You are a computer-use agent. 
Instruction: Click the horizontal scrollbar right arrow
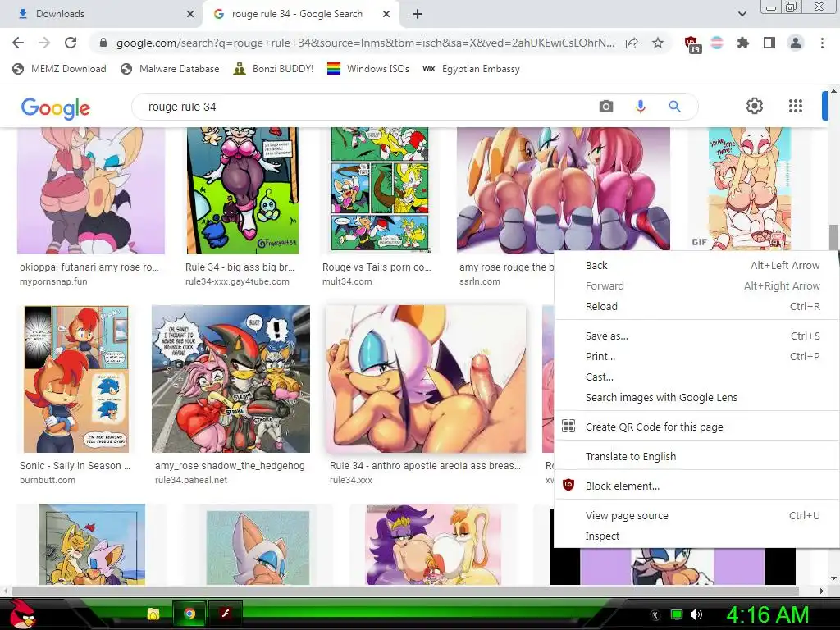pos(822,591)
